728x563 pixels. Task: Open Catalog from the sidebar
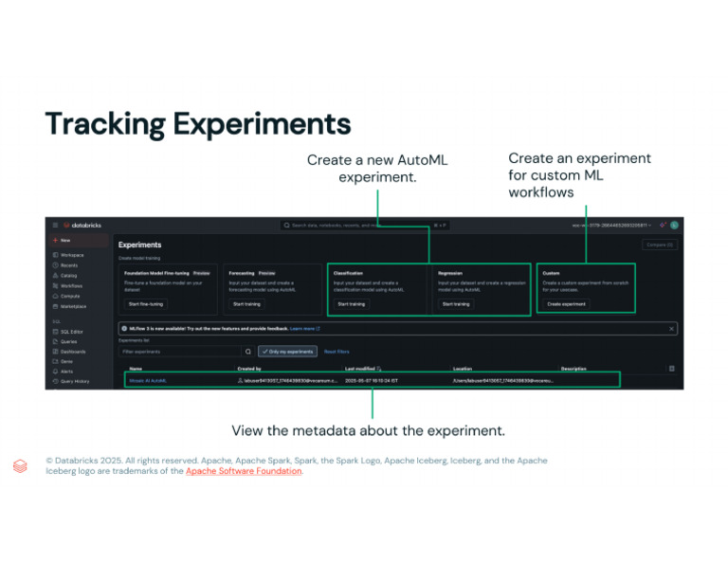pos(68,275)
